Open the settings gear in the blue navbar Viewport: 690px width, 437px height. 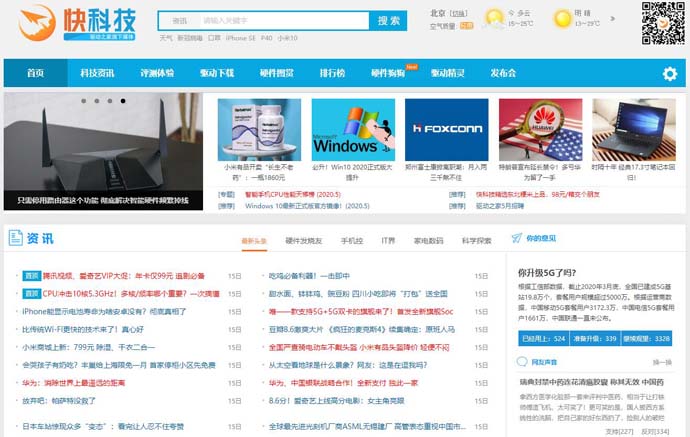click(x=670, y=73)
